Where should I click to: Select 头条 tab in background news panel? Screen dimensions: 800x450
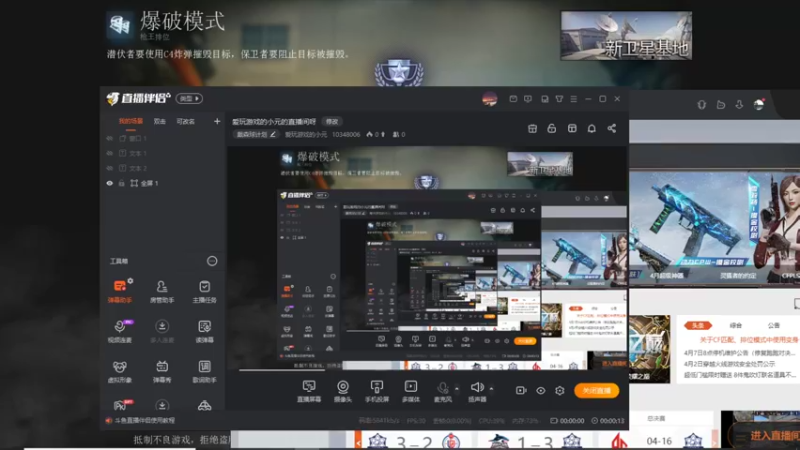pos(698,325)
